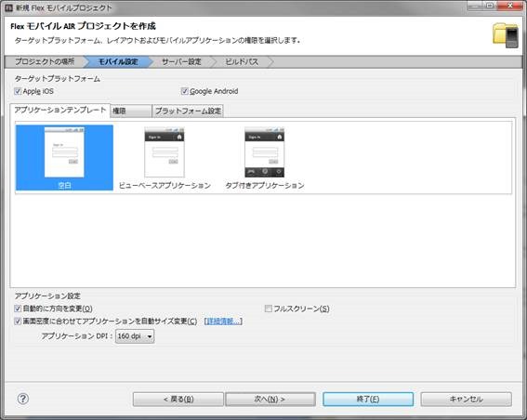Enable the fullscreen (フルスクリーン) checkbox
This screenshot has width=527, height=420.
tap(269, 308)
